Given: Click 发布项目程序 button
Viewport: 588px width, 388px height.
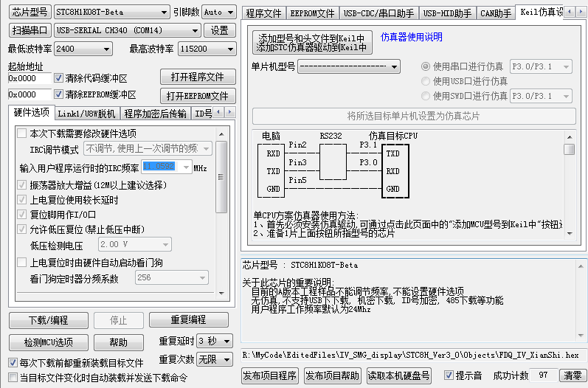Looking at the screenshot, I should [x=270, y=375].
